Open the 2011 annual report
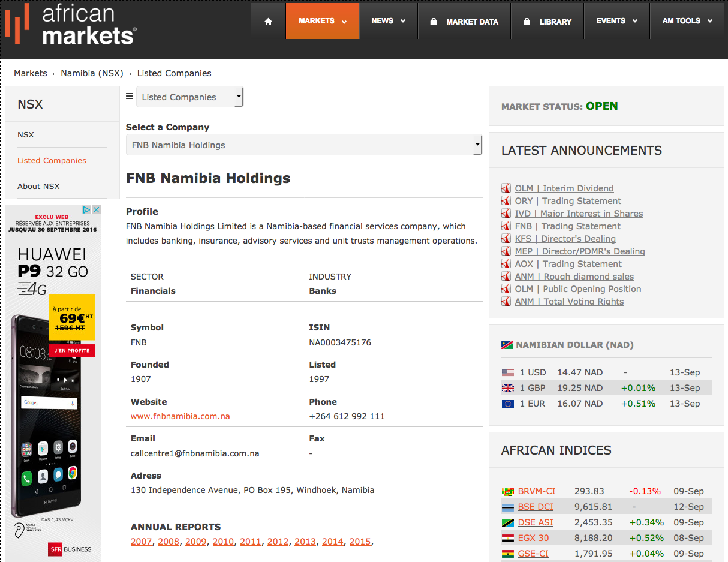Screen dimensions: 728x562 251,542
